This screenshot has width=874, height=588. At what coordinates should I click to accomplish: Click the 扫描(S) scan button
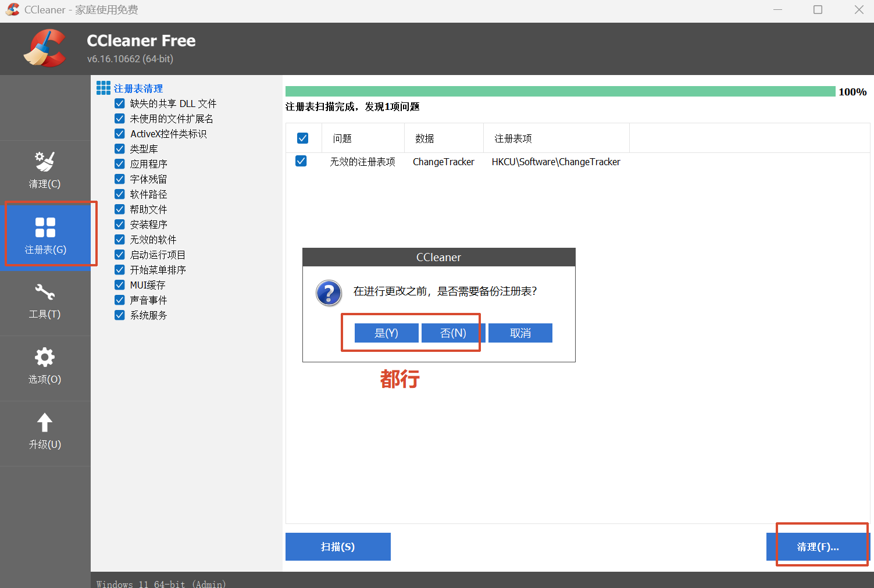point(338,547)
